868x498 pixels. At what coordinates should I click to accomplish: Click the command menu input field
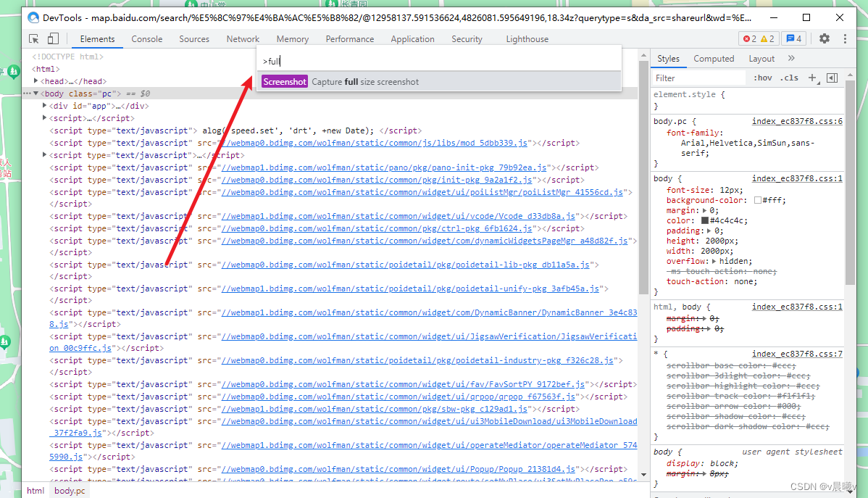pos(440,61)
